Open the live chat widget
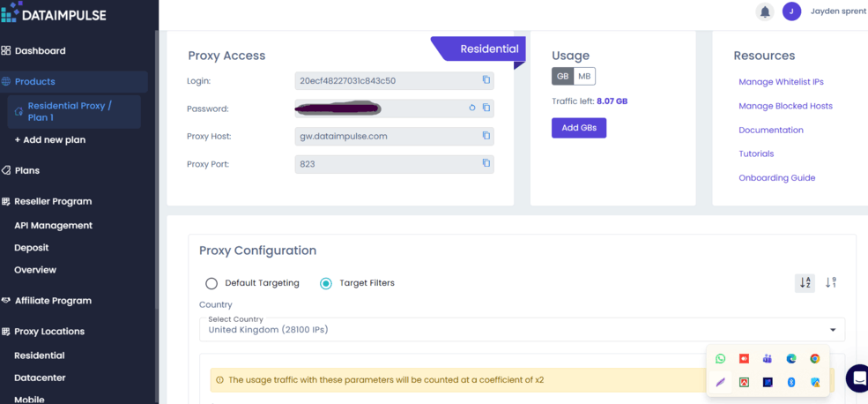The image size is (868, 404). 858,378
